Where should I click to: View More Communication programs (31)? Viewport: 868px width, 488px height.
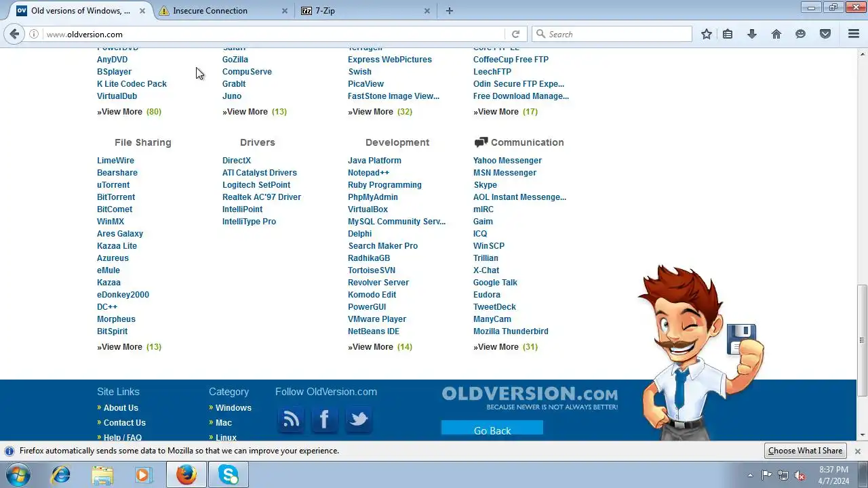pos(505,347)
